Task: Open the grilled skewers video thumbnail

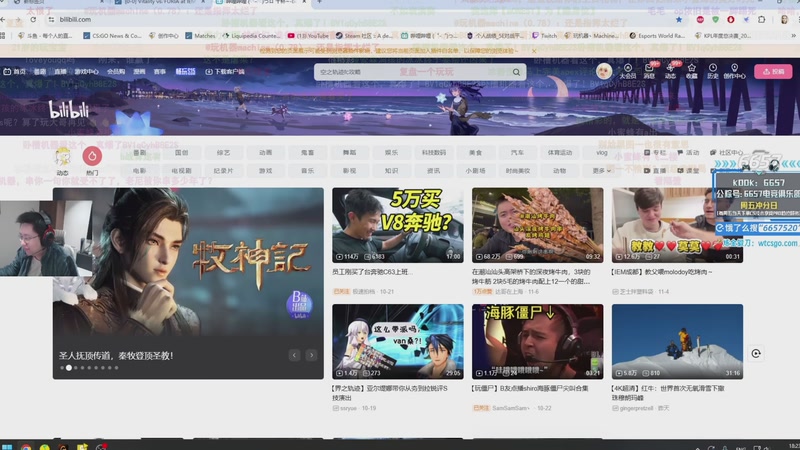Action: 537,225
